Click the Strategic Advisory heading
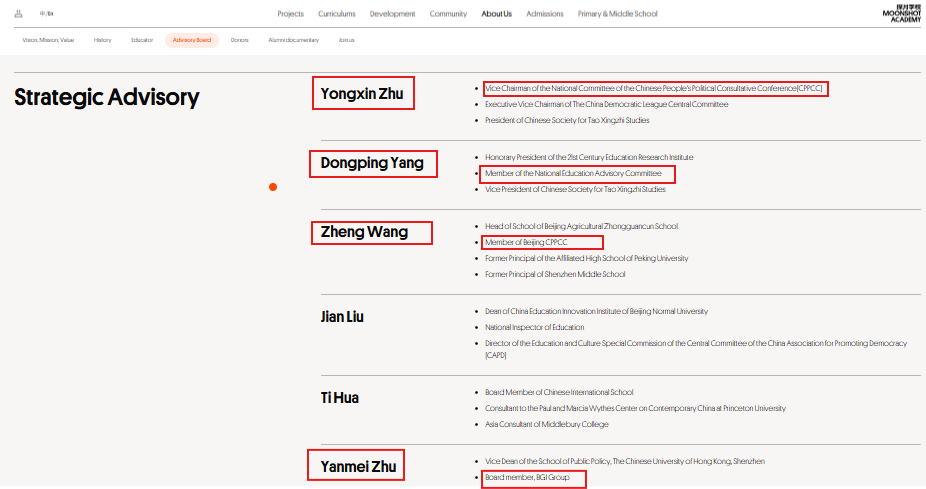Screen dimensions: 926x489 107,97
